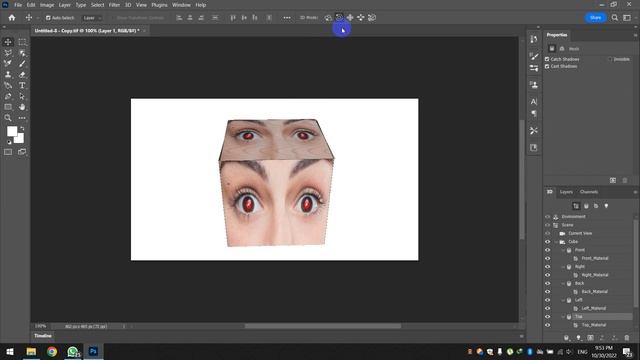The height and width of the screenshot is (360, 640).
Task: Toggle the Catch Shadows checkbox
Action: coord(547,59)
